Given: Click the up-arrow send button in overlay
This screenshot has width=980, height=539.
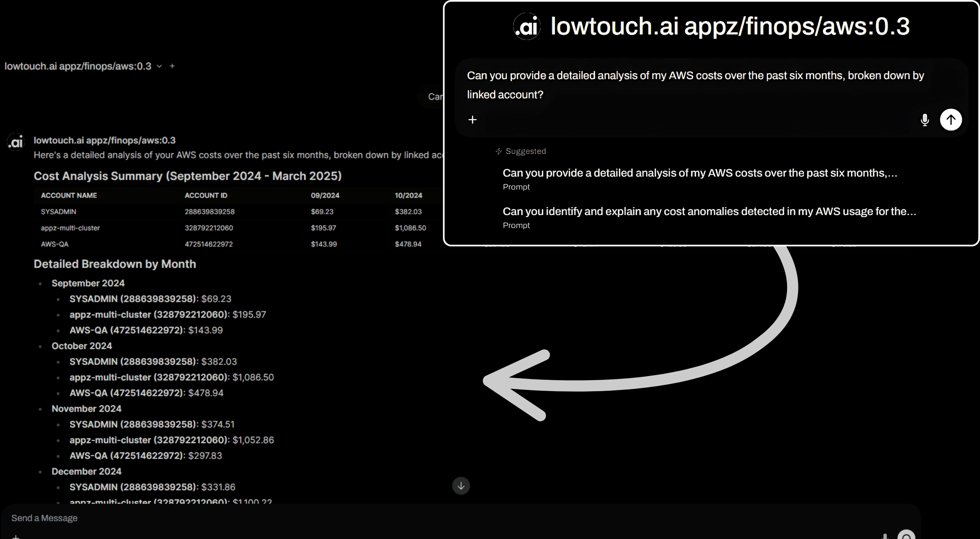Looking at the screenshot, I should [x=951, y=120].
